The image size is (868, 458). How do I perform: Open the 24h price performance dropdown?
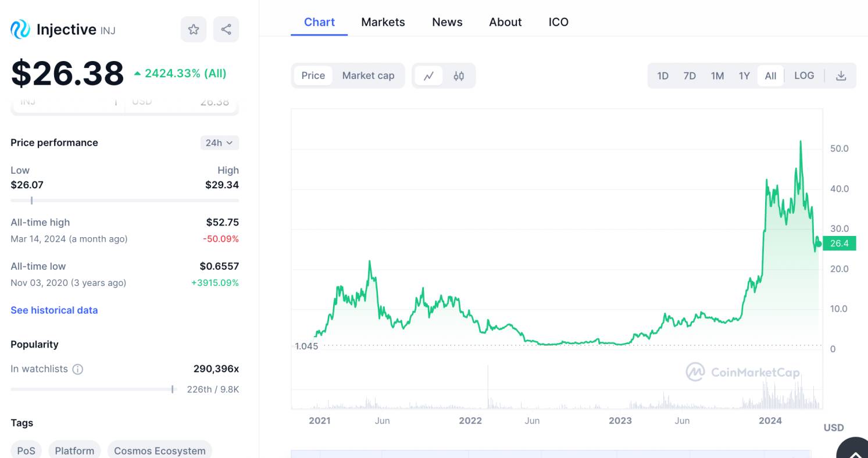pyautogui.click(x=219, y=142)
